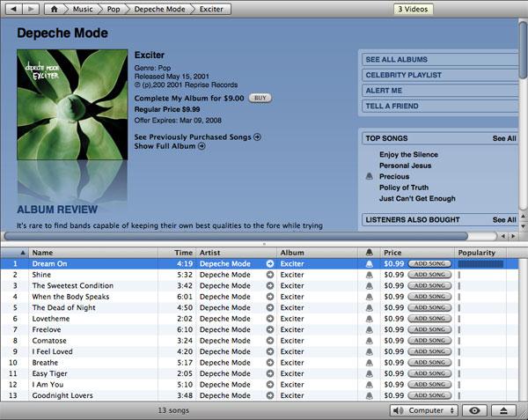Screen dimensions: 528x420
Task: Open the artist arrow for Shine
Action: [270, 275]
